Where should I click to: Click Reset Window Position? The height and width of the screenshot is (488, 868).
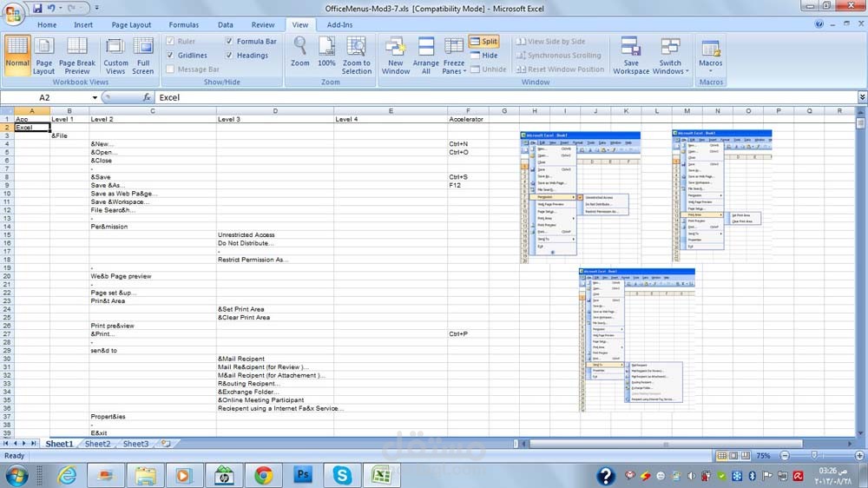(560, 69)
